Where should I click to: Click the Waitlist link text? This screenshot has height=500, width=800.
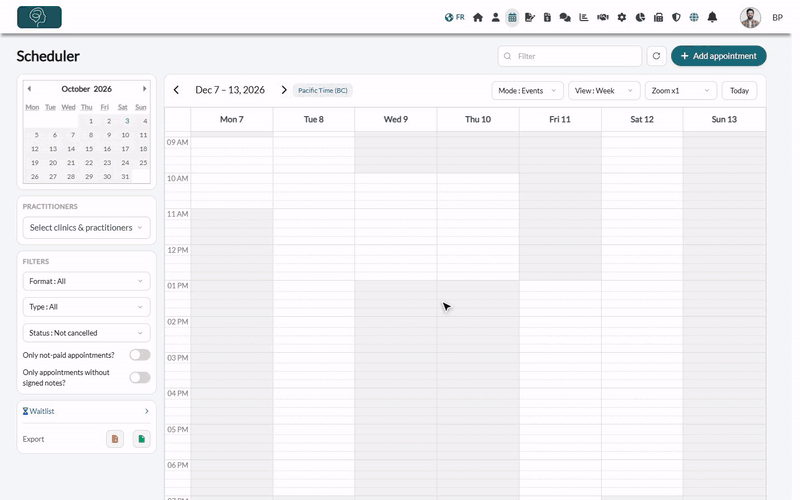coord(41,411)
